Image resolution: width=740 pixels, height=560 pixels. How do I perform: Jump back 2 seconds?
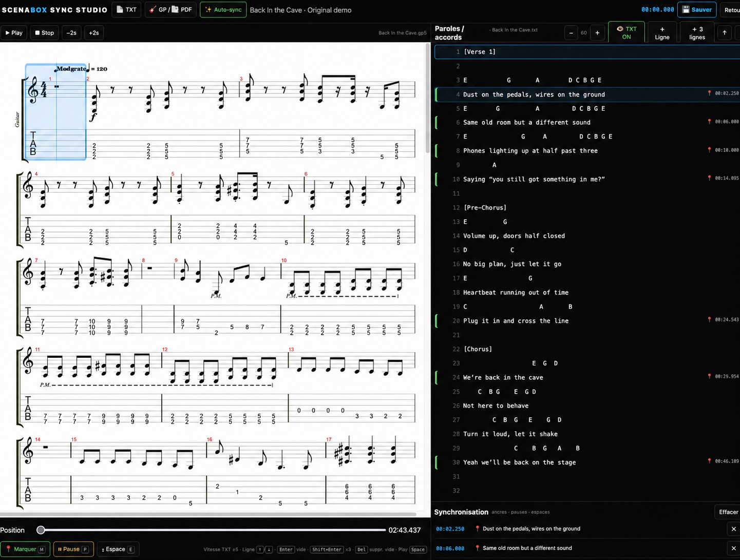pos(71,33)
